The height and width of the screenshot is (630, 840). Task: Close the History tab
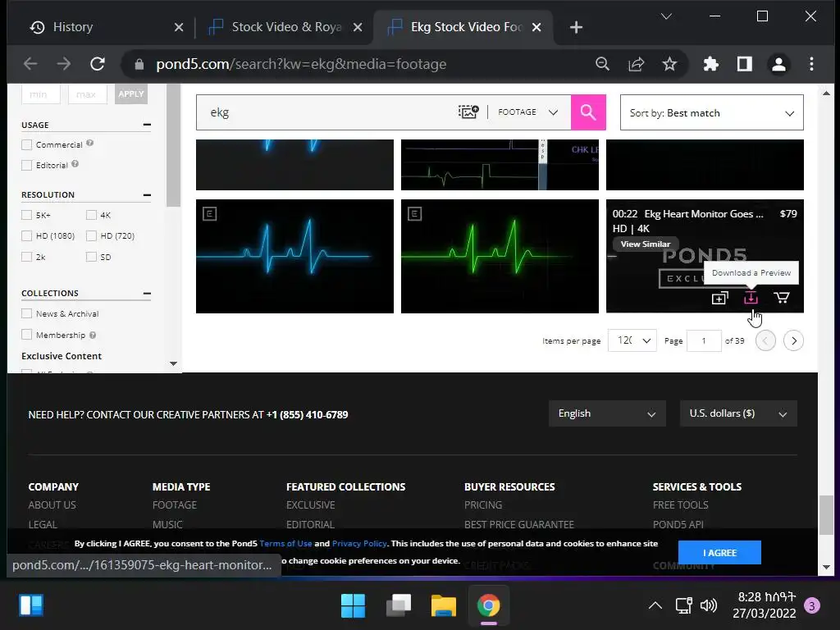(179, 27)
